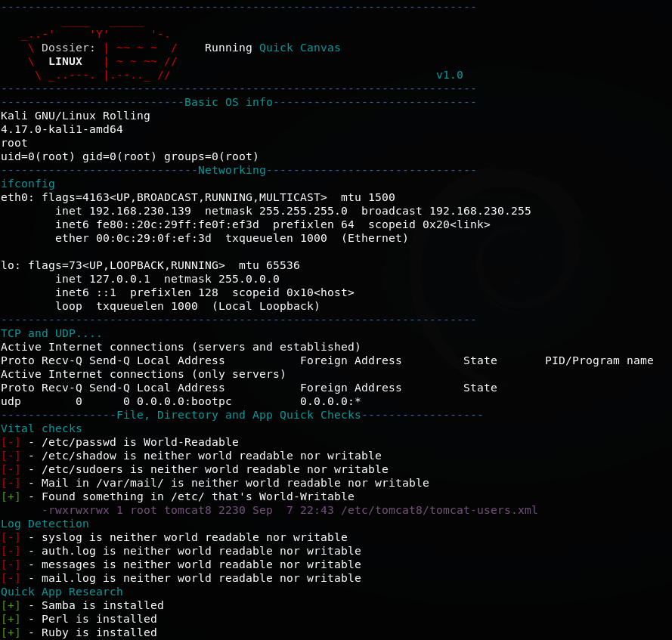
Task: Click the Networking section header
Action: (231, 170)
